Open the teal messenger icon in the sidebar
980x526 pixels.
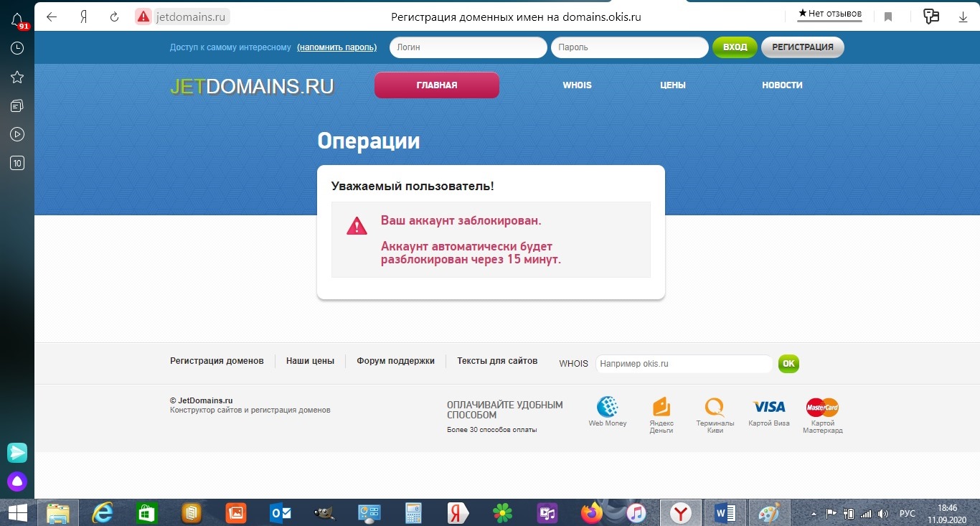click(17, 453)
